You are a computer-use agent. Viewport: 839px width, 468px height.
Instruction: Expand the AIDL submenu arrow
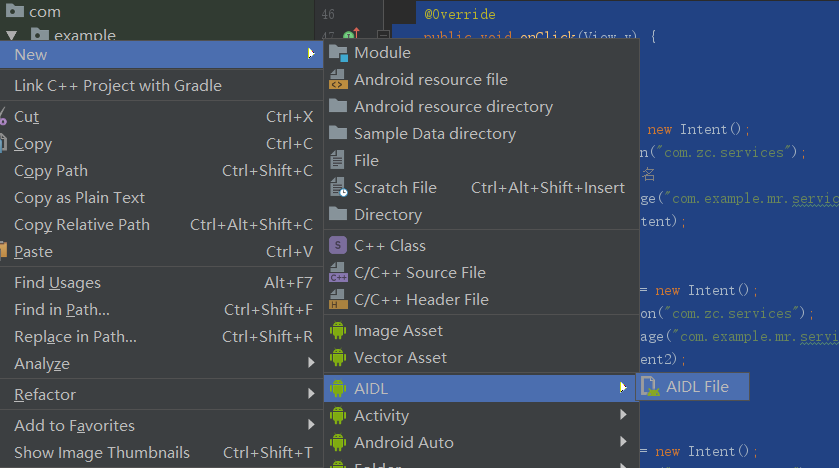coord(623,387)
